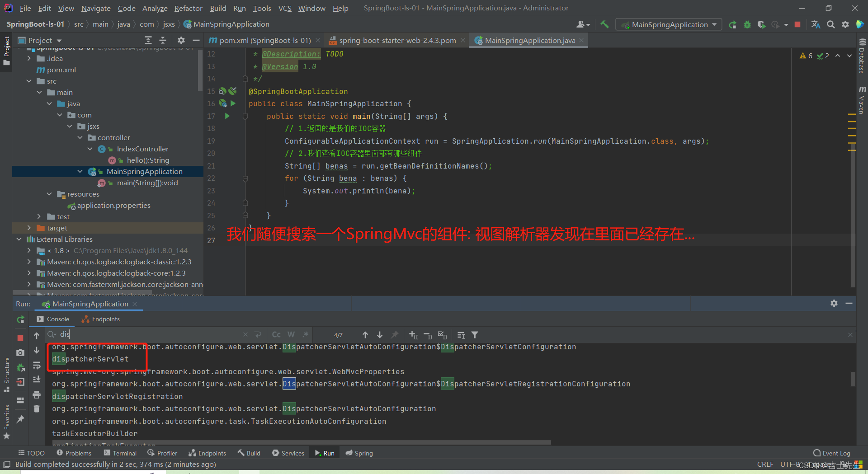Switch to pom.xml editor tab

coord(264,40)
